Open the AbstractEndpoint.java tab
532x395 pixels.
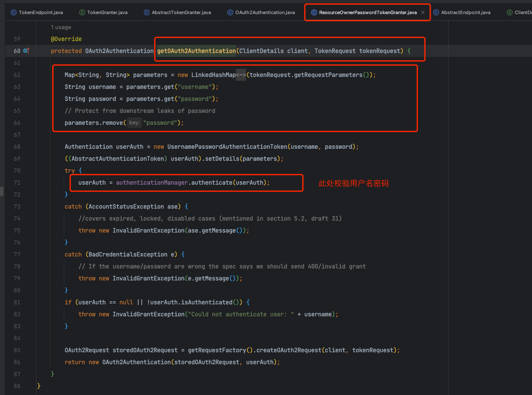tap(466, 12)
